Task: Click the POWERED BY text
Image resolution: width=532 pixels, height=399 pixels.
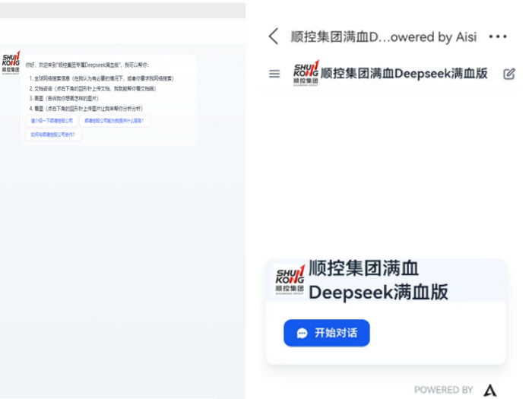Action: (x=443, y=390)
